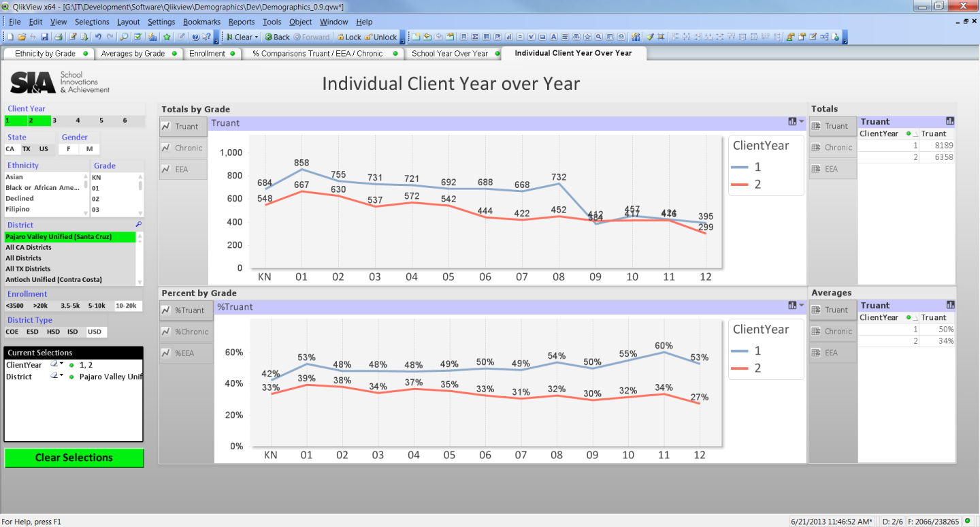Open the Search magnifier in the main toolbar

click(x=125, y=37)
